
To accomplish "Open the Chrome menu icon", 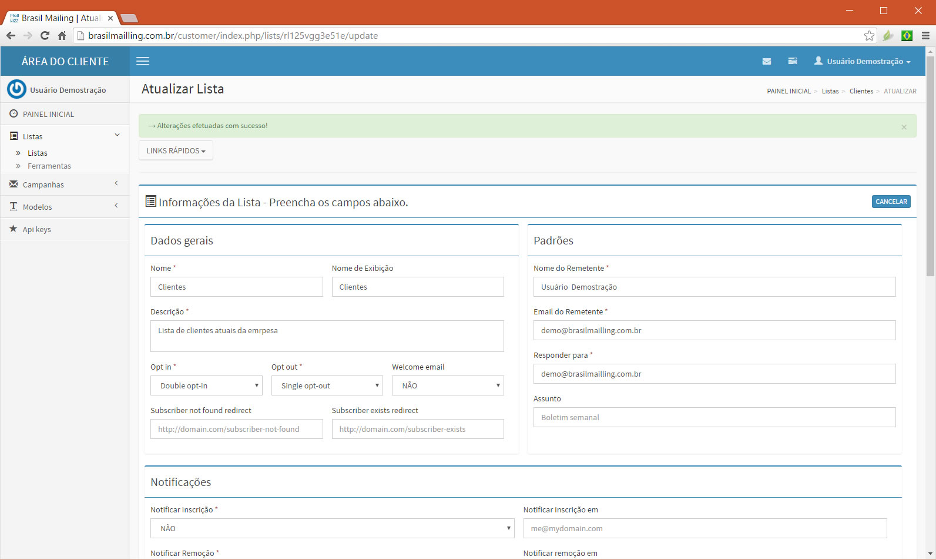I will click(x=925, y=35).
